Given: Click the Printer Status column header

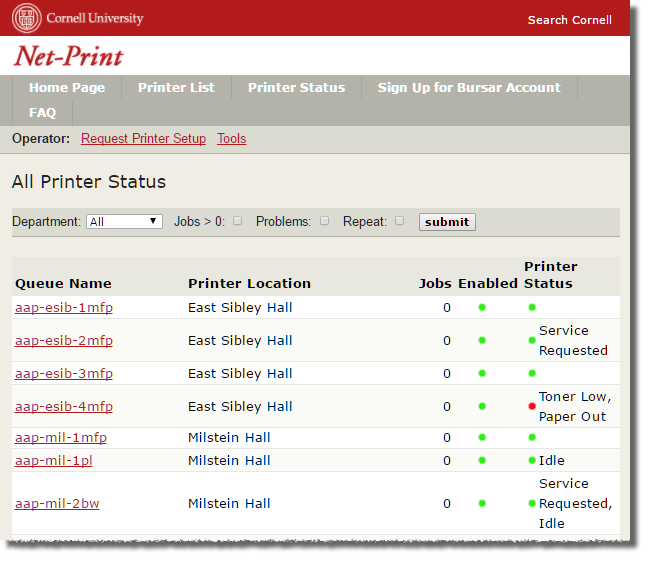Looking at the screenshot, I should click(551, 275).
